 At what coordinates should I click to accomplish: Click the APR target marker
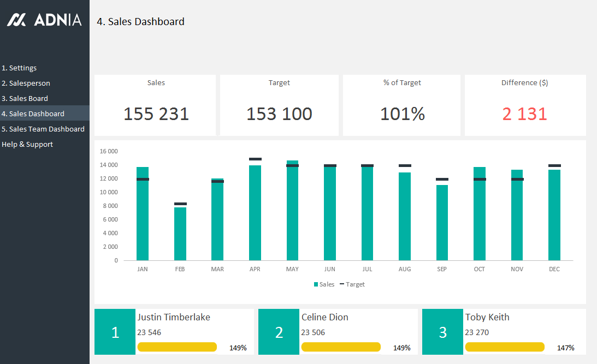pos(255,159)
